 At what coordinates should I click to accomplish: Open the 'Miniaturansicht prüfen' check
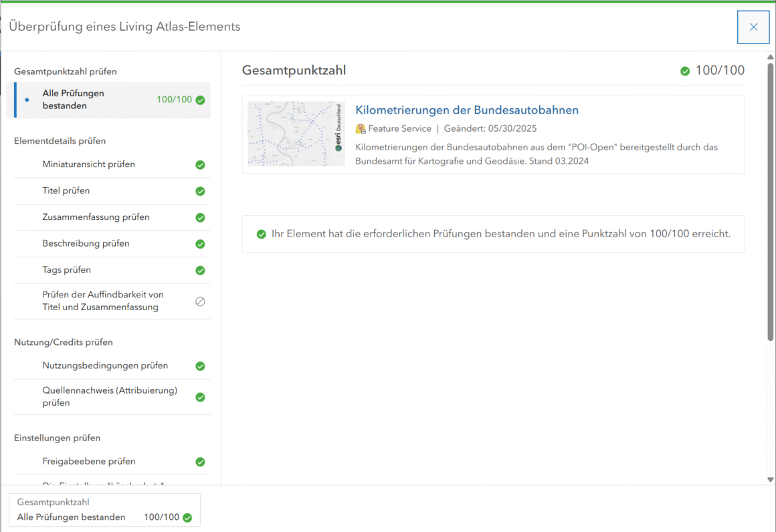112,164
